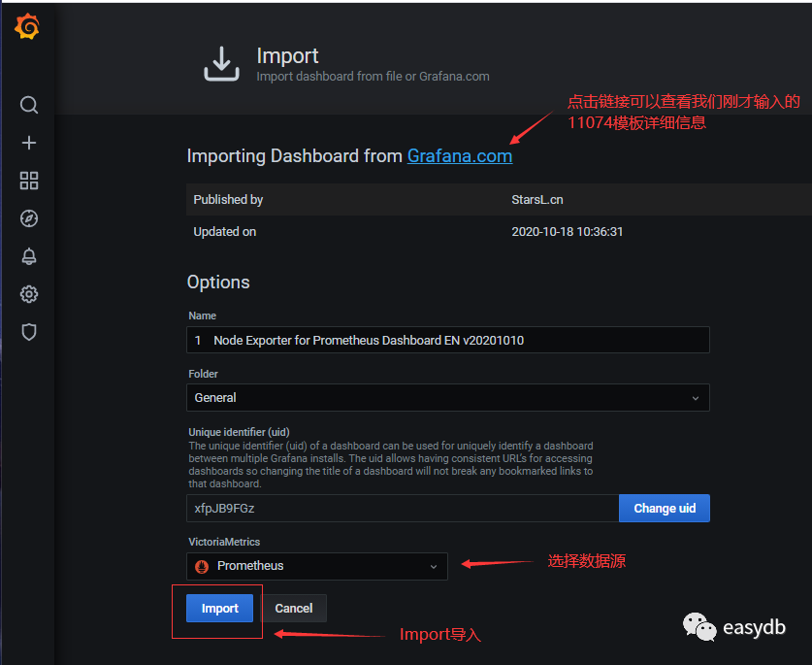Open the Alerting bell icon
The height and width of the screenshot is (665, 812).
point(29,256)
